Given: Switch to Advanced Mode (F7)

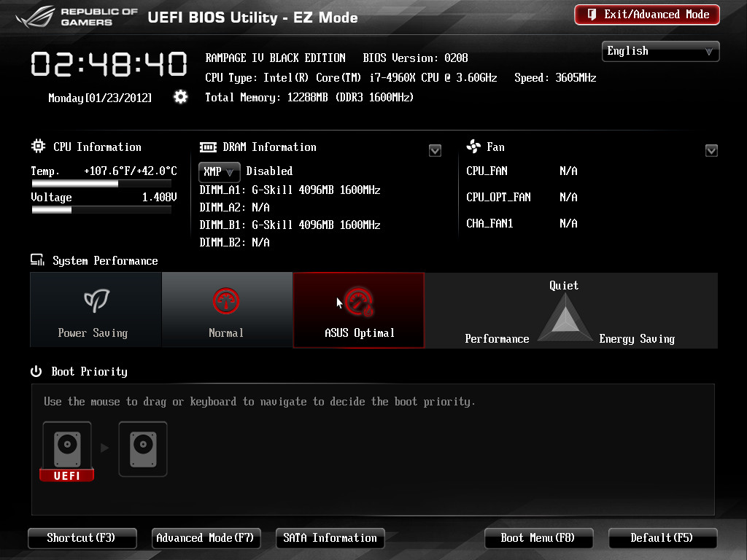Looking at the screenshot, I should point(206,538).
